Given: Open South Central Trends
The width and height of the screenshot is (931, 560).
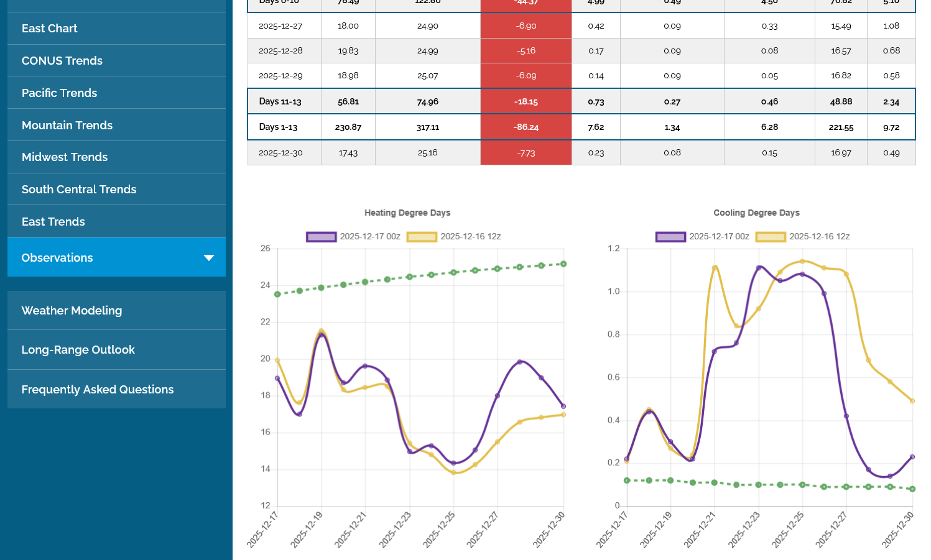Looking at the screenshot, I should (79, 190).
